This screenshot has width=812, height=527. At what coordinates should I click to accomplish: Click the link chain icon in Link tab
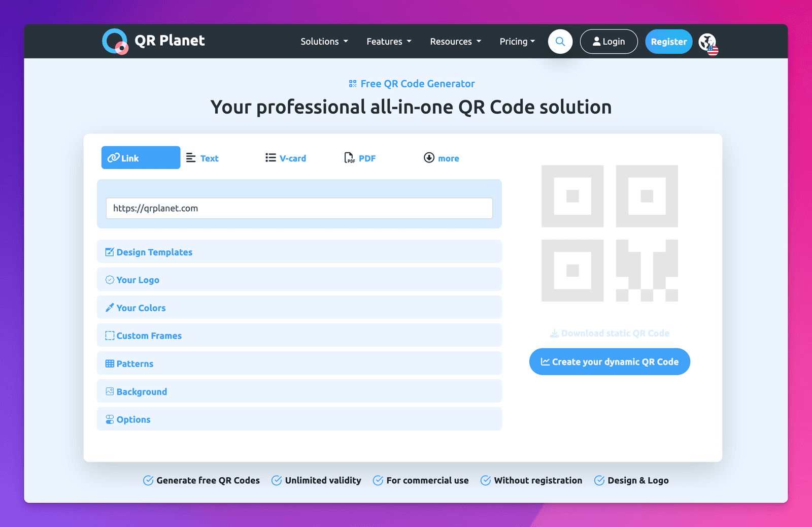pos(114,157)
